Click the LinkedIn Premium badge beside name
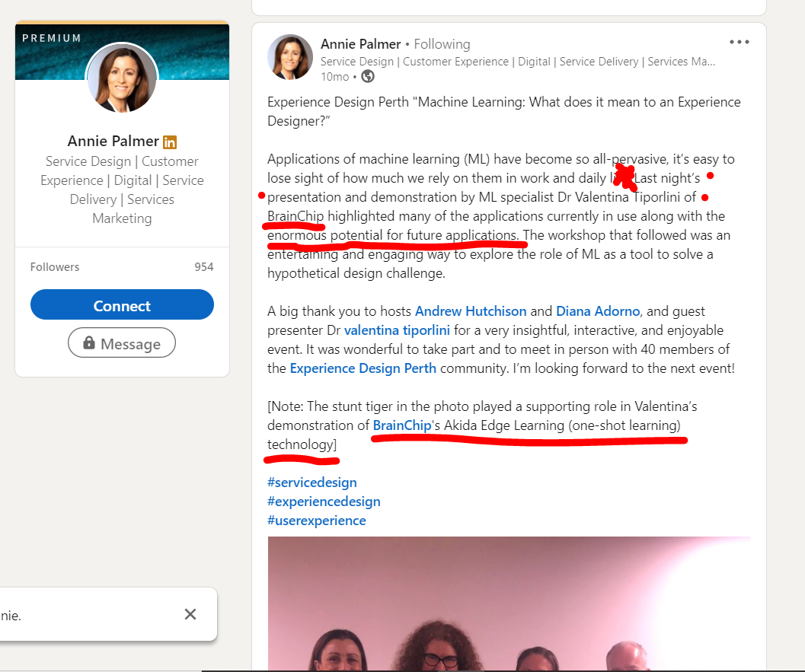The width and height of the screenshot is (805, 672). 170,142
